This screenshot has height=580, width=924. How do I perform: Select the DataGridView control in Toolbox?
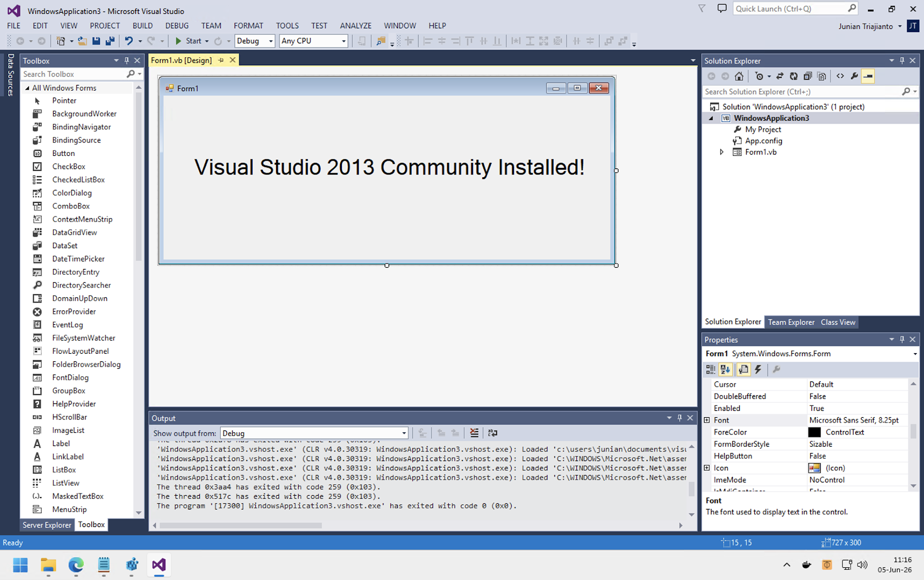pos(74,233)
